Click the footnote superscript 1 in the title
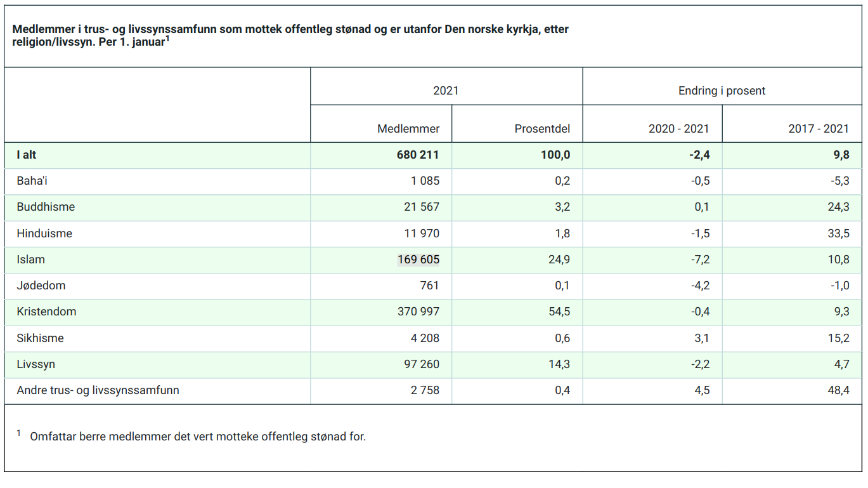 pyautogui.click(x=167, y=38)
